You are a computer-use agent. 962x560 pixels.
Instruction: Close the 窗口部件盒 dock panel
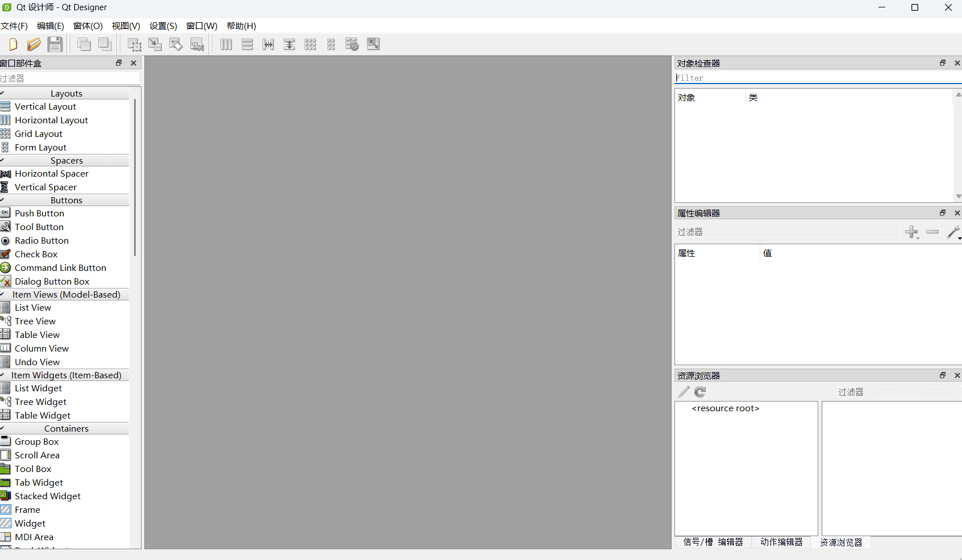(134, 63)
